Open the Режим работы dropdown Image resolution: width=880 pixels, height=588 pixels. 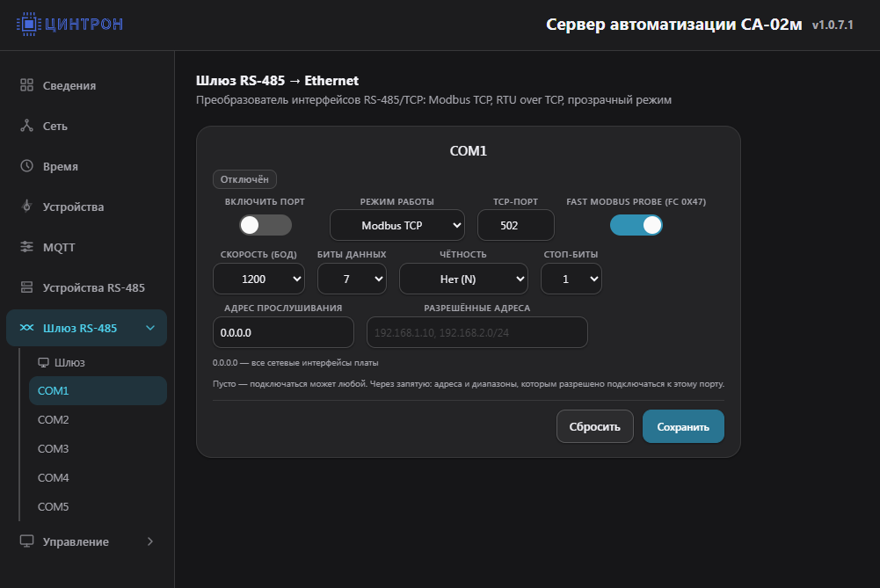coord(396,225)
